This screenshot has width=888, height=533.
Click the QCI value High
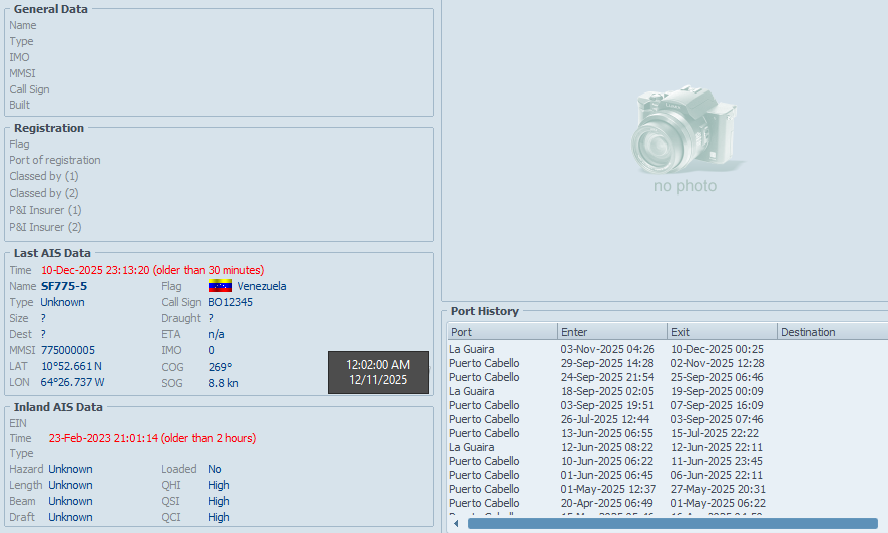[219, 517]
